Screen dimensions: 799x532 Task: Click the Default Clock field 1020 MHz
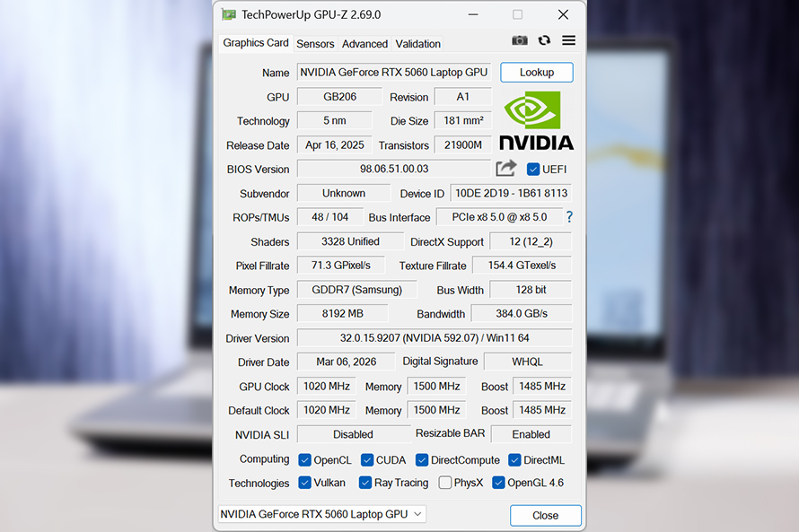[326, 410]
